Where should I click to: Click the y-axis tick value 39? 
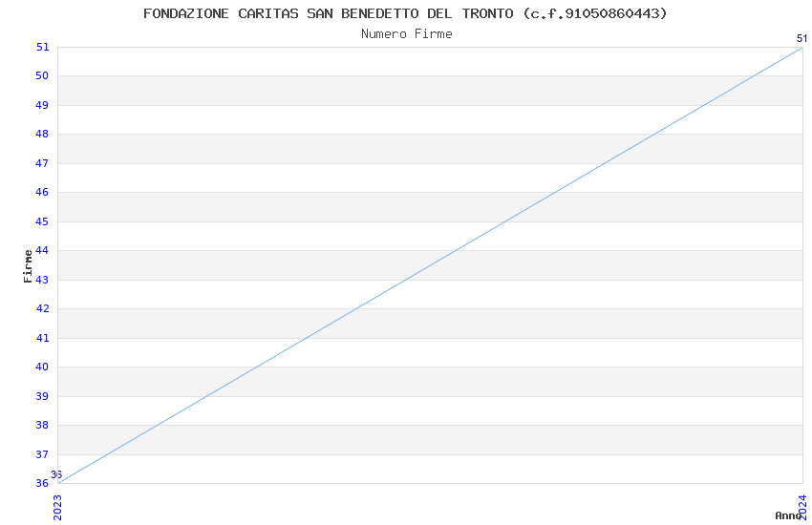tap(42, 396)
